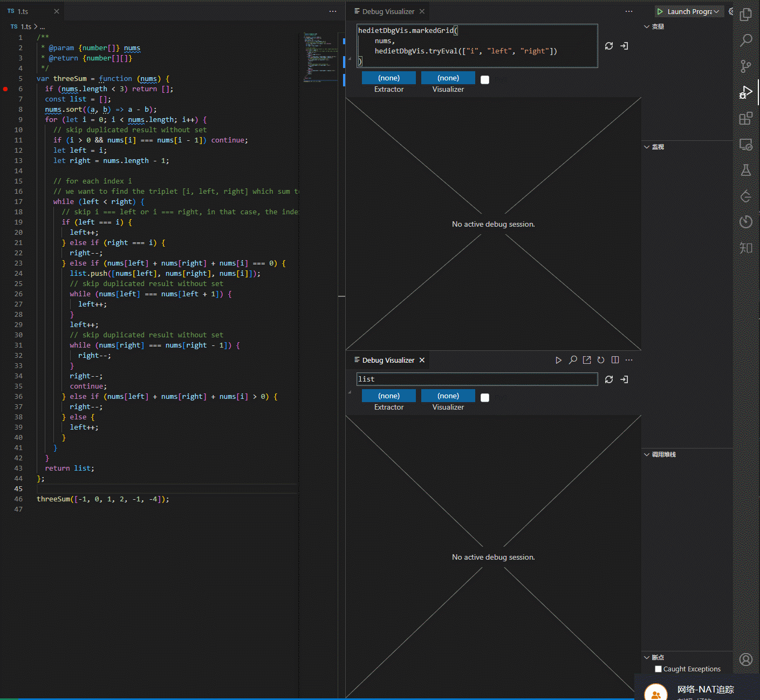Focus the list expression input field
Screen dimensions: 760x700
pos(477,379)
